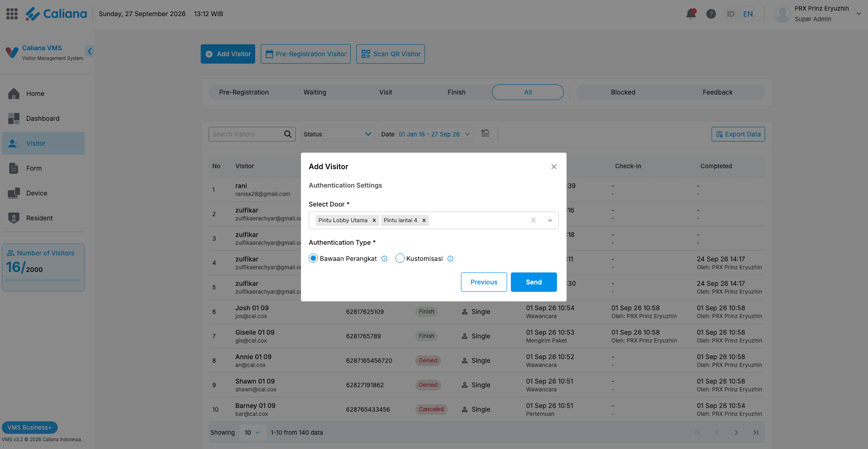Open Device in sidebar
The image size is (868, 449).
[x=43, y=193]
